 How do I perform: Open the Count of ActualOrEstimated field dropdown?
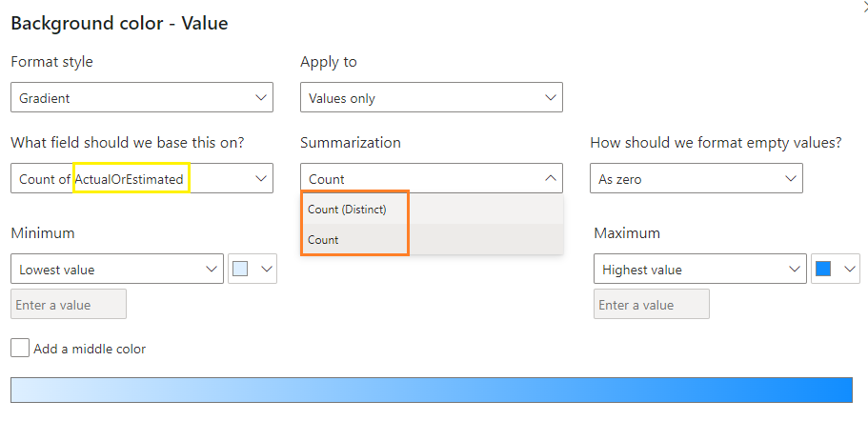click(142, 178)
